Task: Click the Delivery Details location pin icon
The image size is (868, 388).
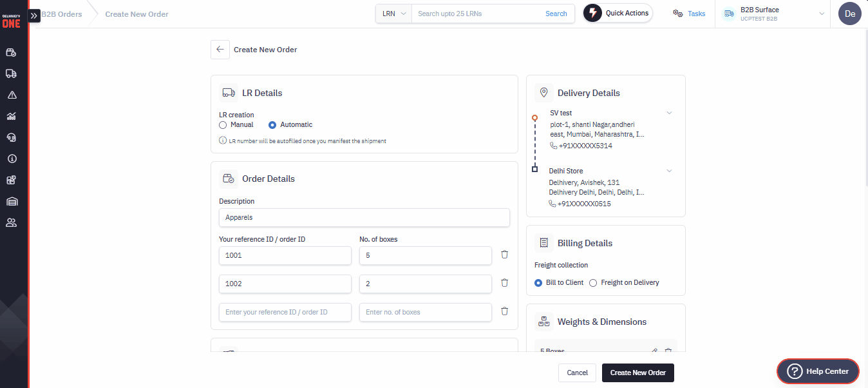Action: click(x=544, y=93)
